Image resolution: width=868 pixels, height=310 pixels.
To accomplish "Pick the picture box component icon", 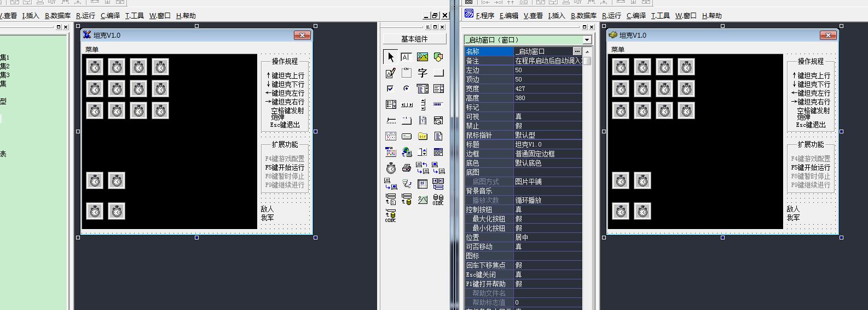I will [423, 57].
